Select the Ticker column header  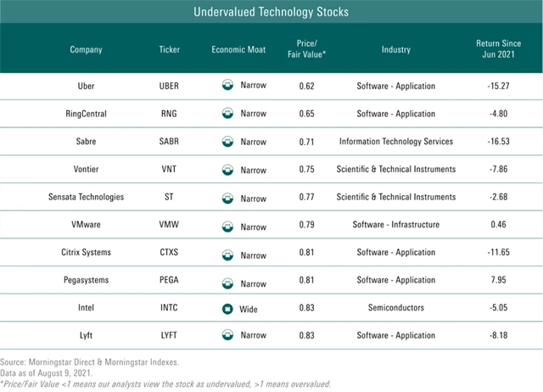click(x=170, y=49)
